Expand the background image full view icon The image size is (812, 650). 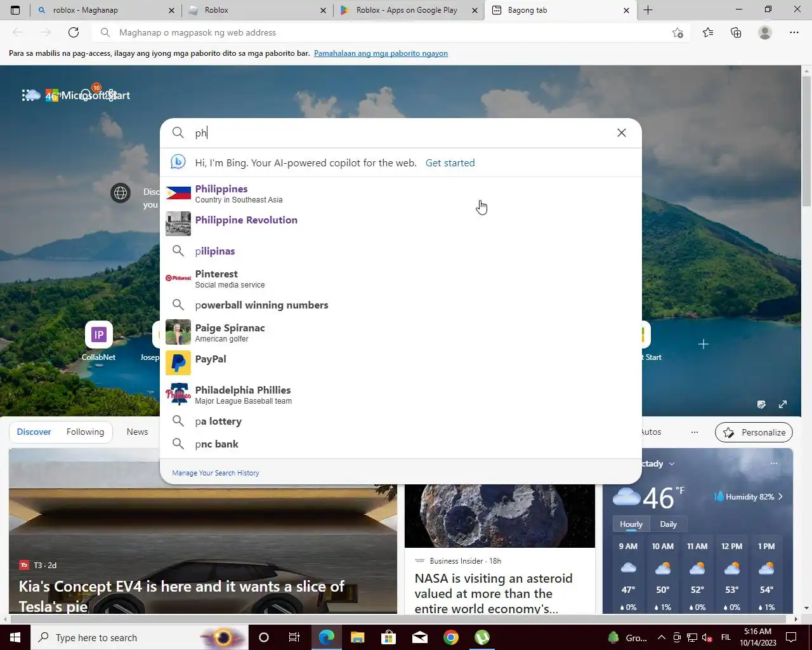[783, 404]
